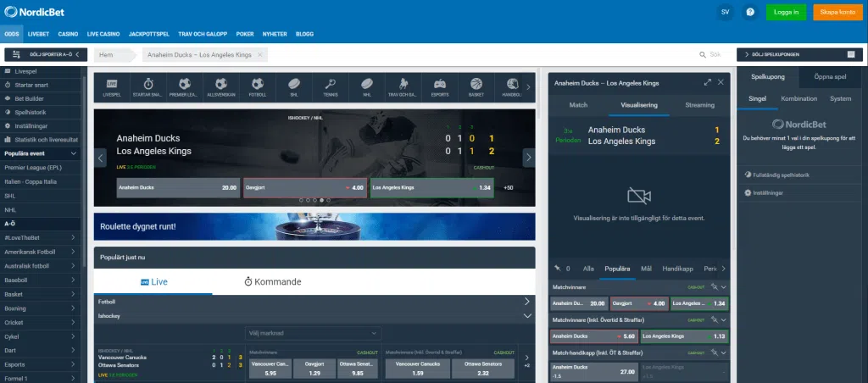The width and height of the screenshot is (868, 383).
Task: Open the Välj marknad dropdown
Action: point(313,333)
